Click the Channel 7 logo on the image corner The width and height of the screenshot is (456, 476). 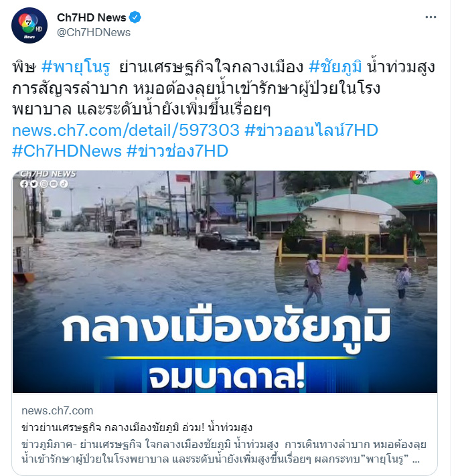[x=419, y=177]
